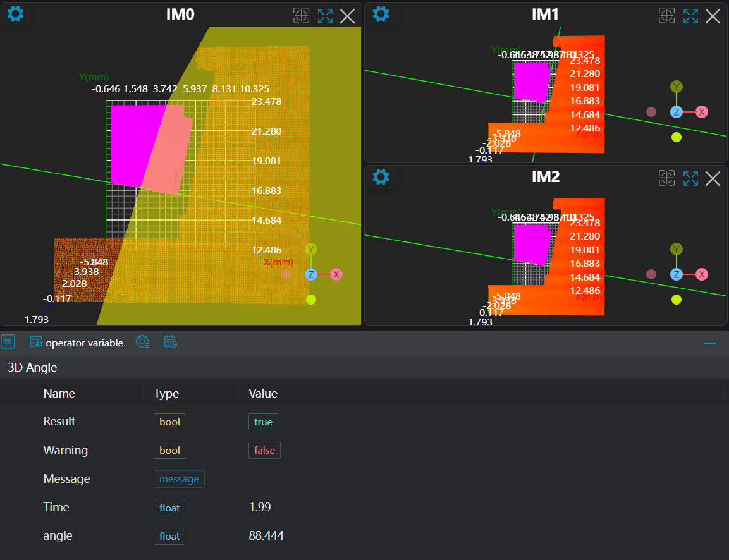Click the Z axis handle in IM2 gizmo
This screenshot has width=729, height=560.
pos(677,274)
